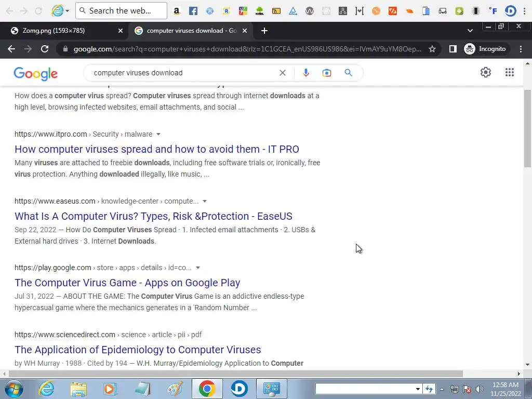Open Paint from the taskbar

[x=175, y=389]
